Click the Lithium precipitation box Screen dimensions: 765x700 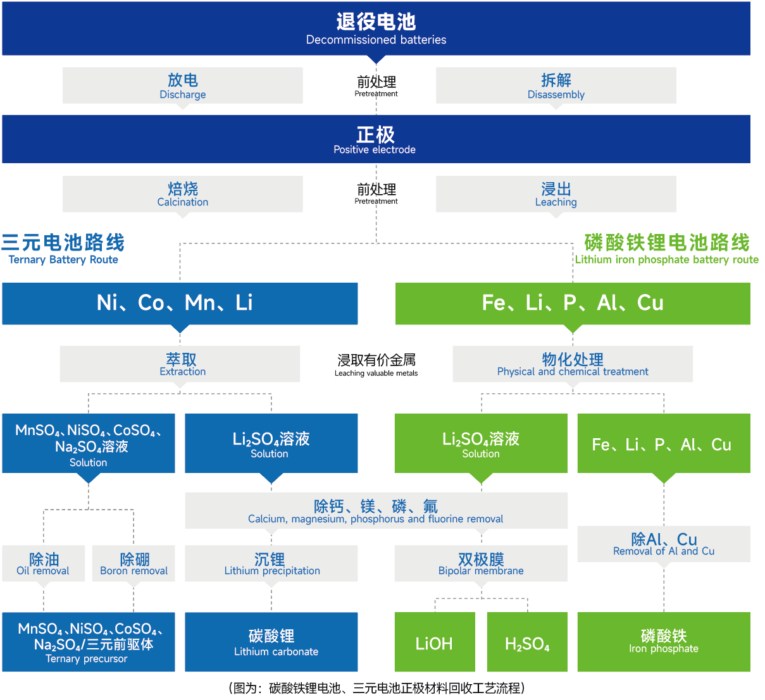(271, 563)
